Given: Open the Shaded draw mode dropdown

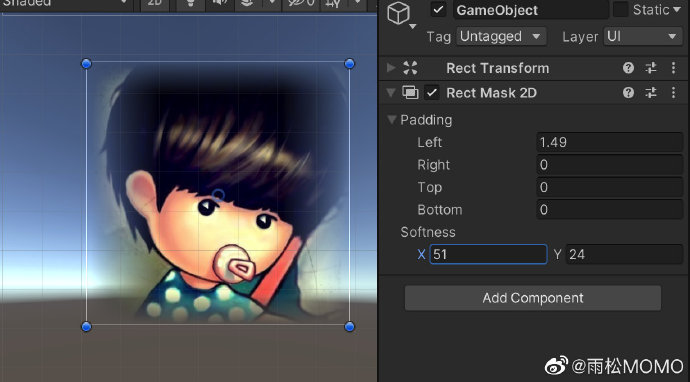Looking at the screenshot, I should pyautogui.click(x=66, y=4).
